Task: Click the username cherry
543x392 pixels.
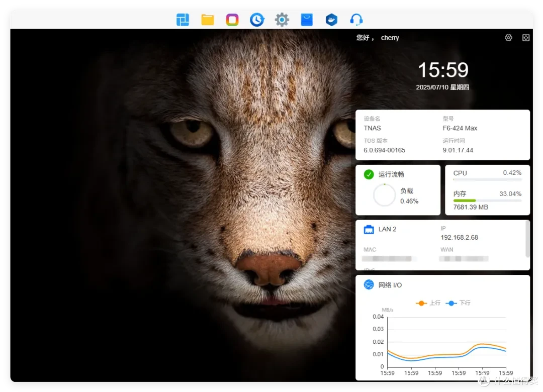Action: point(390,38)
